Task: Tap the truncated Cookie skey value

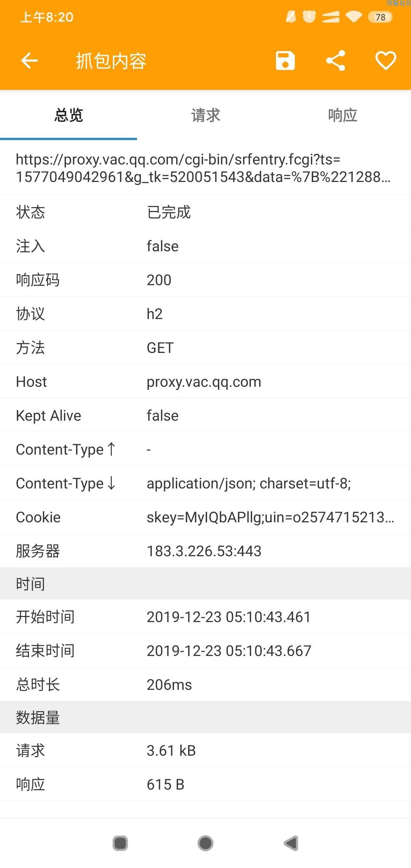Action: pyautogui.click(x=270, y=517)
